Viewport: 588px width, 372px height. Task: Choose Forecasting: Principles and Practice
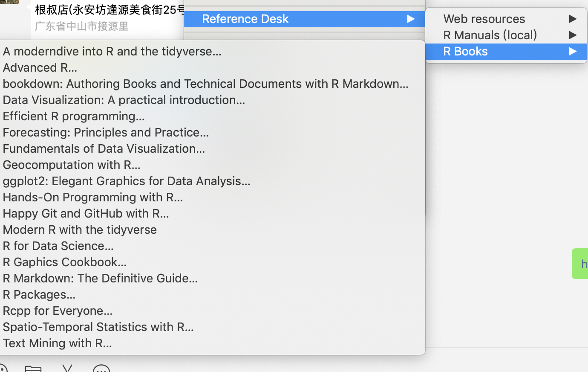click(106, 132)
